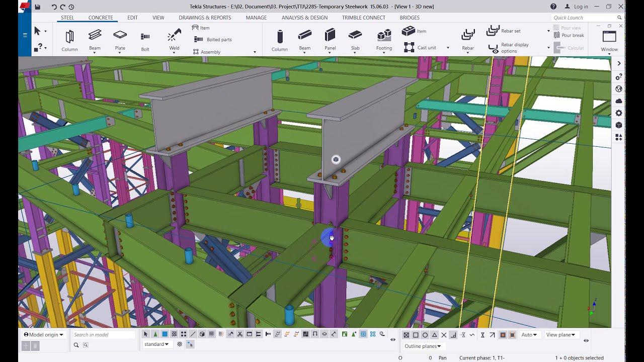Select the concrete Panel tool
This screenshot has width=644, height=362.
pyautogui.click(x=330, y=40)
